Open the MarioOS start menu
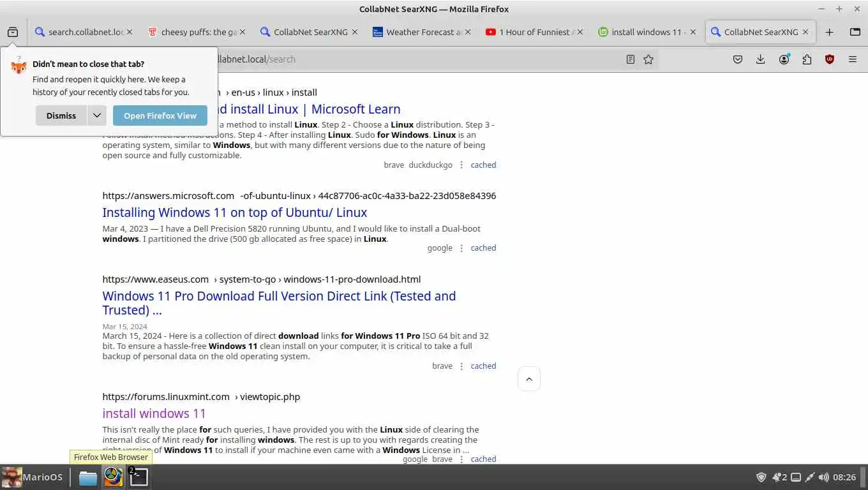 pos(33,477)
